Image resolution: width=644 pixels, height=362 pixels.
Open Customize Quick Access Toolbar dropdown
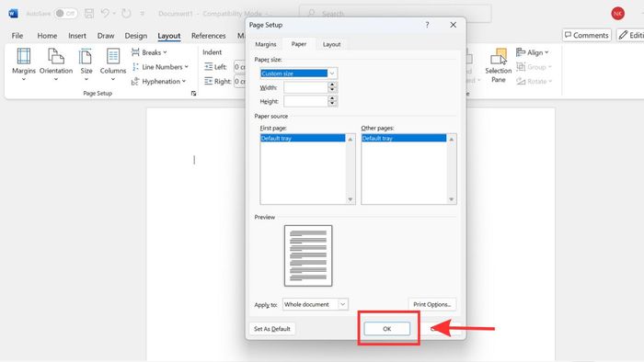pyautogui.click(x=142, y=14)
